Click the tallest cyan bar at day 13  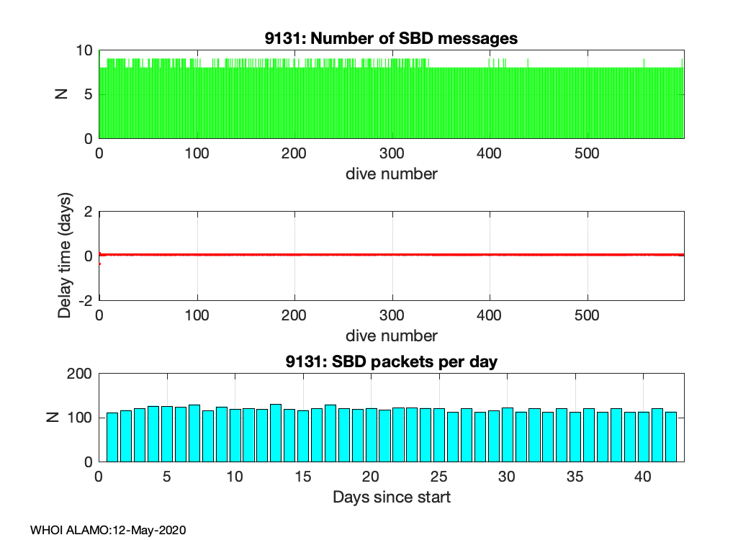click(276, 433)
